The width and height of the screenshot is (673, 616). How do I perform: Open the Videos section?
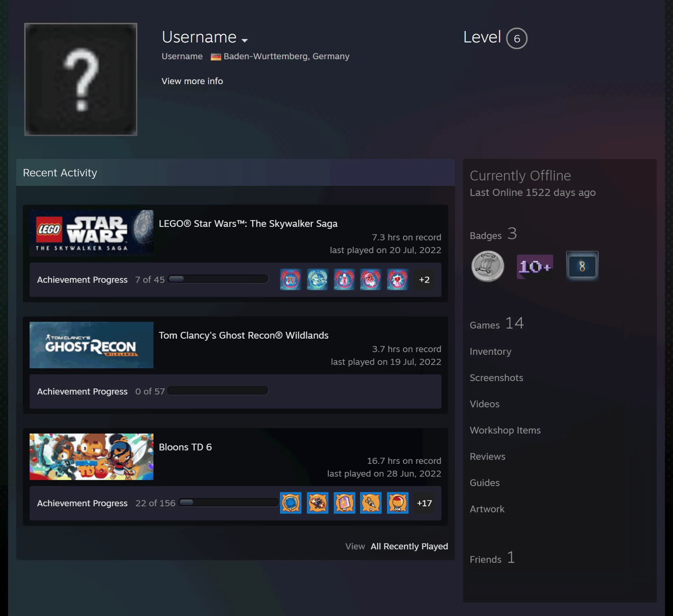(x=484, y=404)
